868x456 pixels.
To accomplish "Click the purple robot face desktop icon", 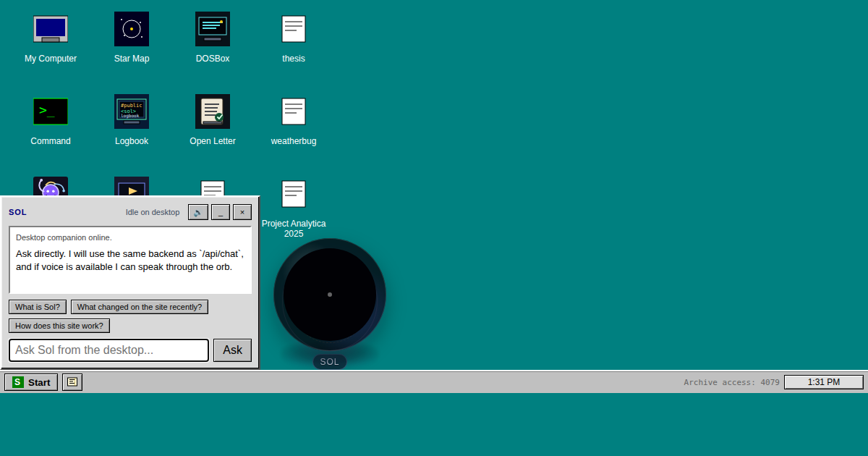I will tap(51, 187).
